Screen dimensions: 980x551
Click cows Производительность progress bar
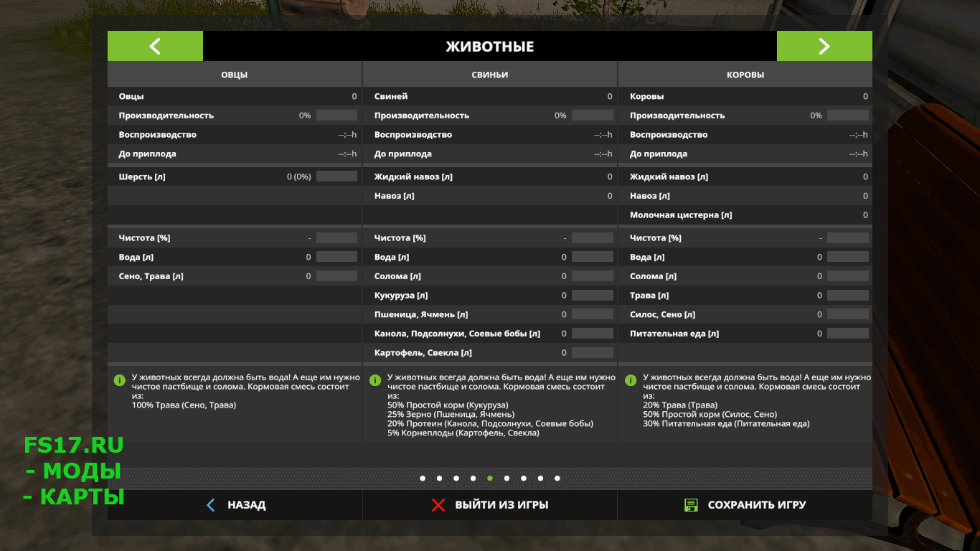coord(848,116)
